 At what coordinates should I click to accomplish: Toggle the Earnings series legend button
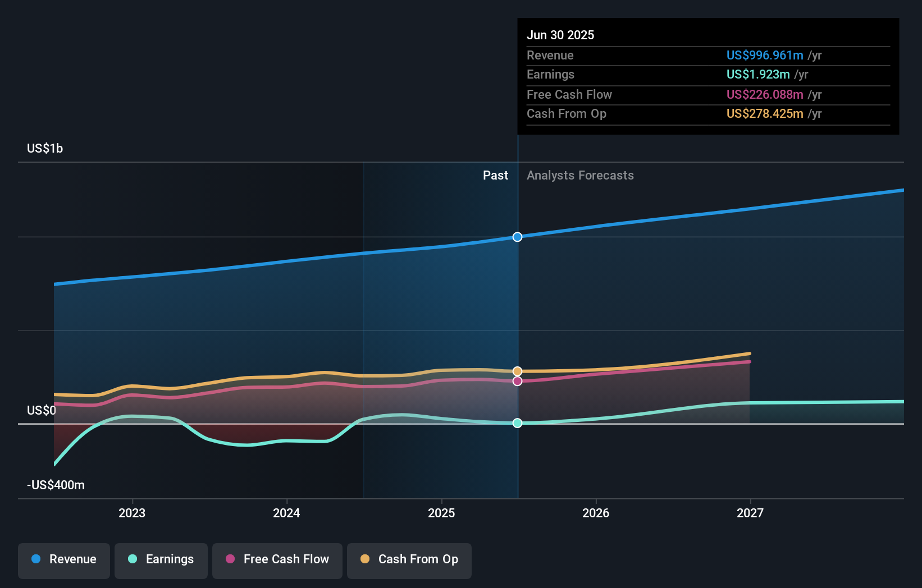pos(161,561)
